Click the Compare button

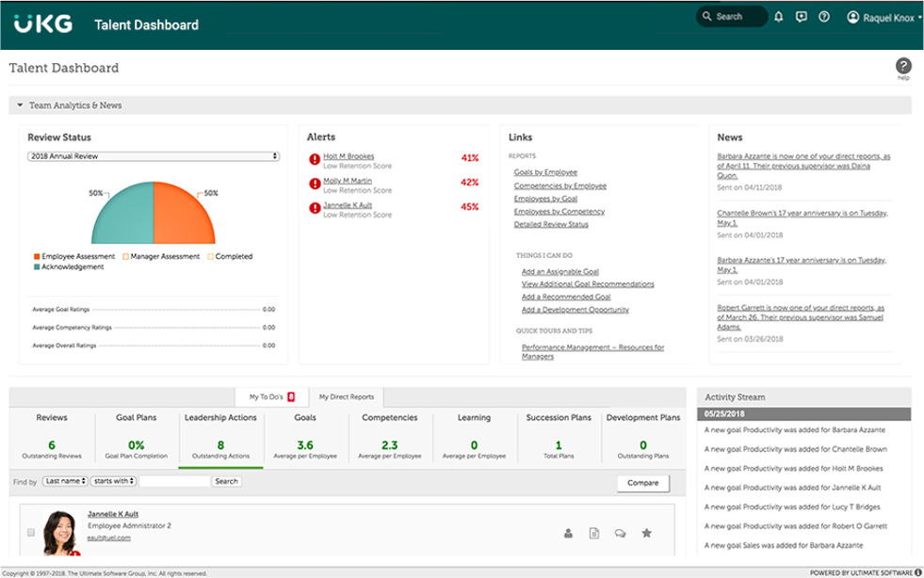click(x=642, y=483)
